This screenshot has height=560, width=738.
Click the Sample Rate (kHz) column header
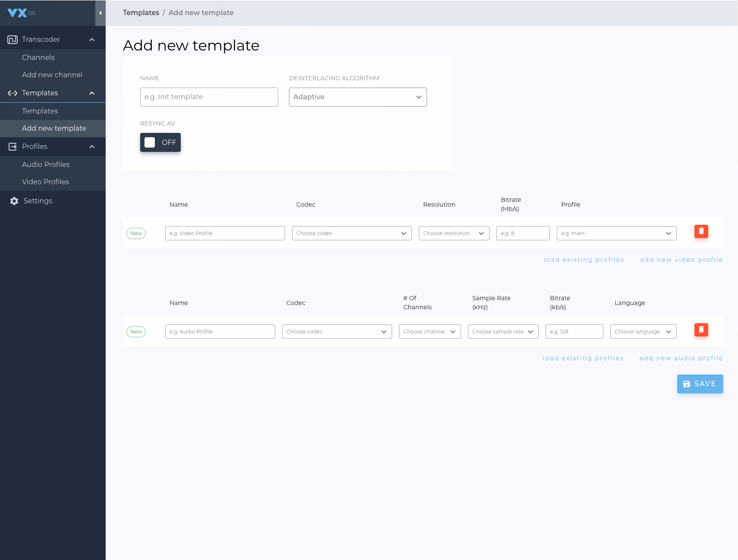pos(491,303)
